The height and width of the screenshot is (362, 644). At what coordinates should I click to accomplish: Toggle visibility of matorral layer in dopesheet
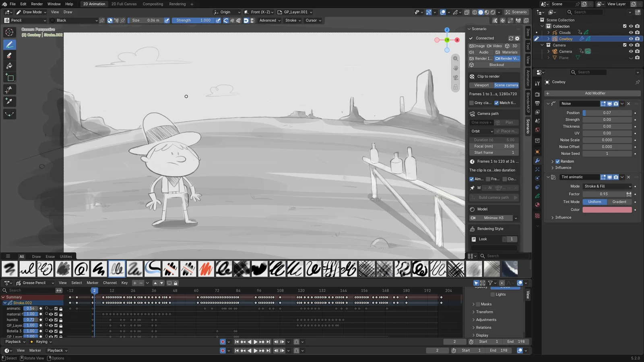tap(51, 314)
